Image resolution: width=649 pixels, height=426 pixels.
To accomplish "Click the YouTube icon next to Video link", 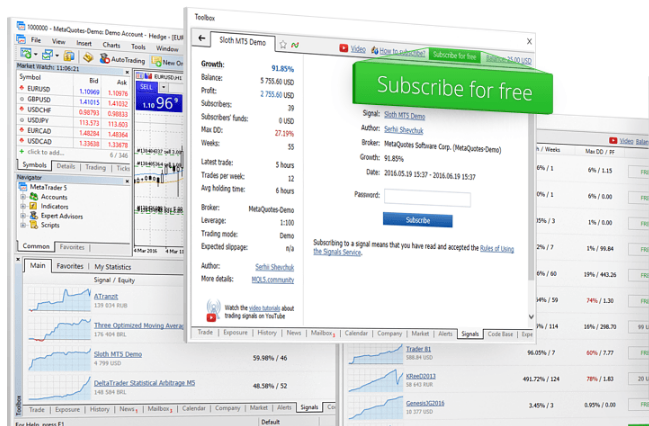I will coord(344,48).
